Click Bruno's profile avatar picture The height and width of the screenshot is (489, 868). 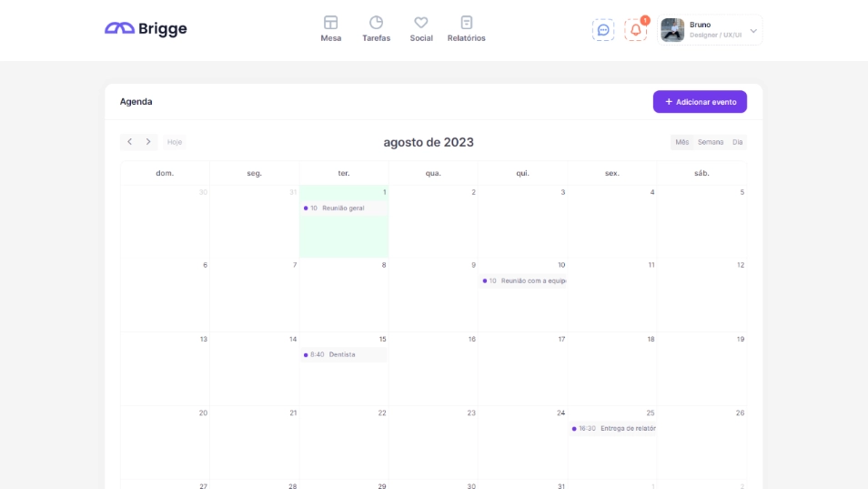(672, 30)
